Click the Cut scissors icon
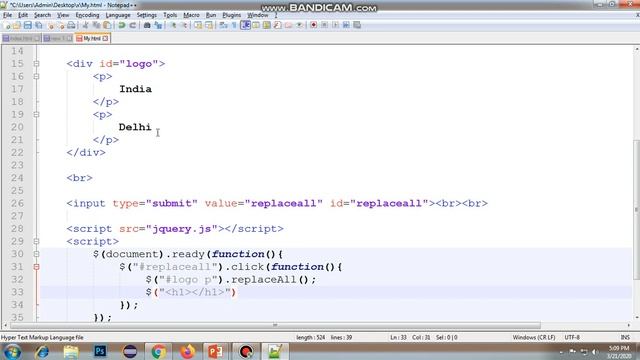The width and height of the screenshot is (640, 360). tap(85, 25)
